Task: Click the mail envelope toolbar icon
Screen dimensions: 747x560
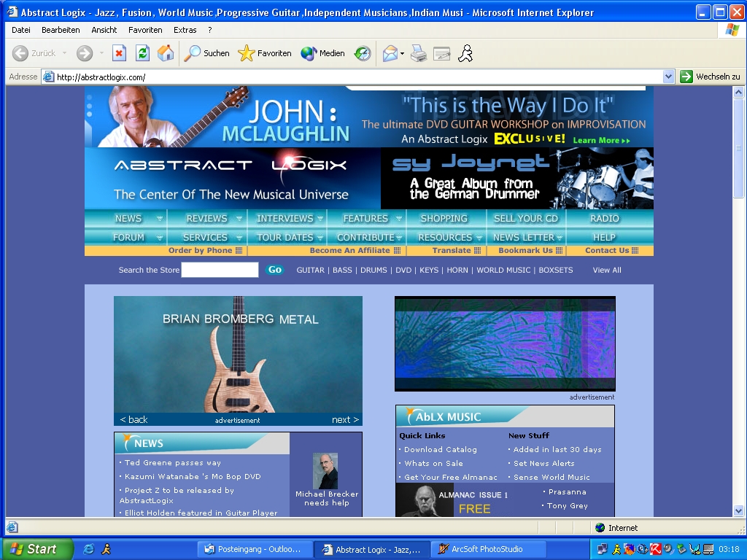Action: click(x=390, y=53)
